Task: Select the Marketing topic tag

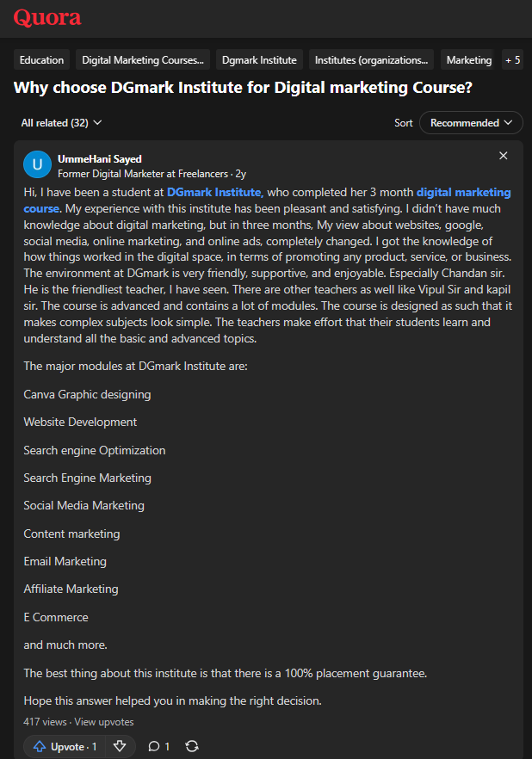Action: (468, 60)
